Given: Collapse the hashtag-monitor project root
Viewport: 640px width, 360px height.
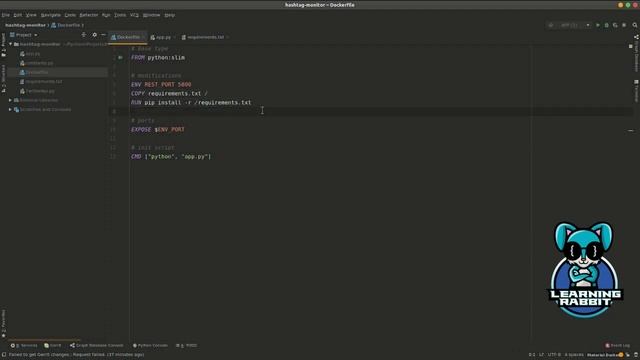Looking at the screenshot, I should click(11, 44).
